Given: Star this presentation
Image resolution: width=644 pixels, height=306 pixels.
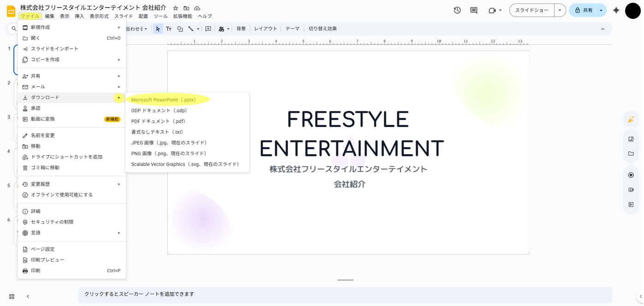Looking at the screenshot, I should [176, 8].
